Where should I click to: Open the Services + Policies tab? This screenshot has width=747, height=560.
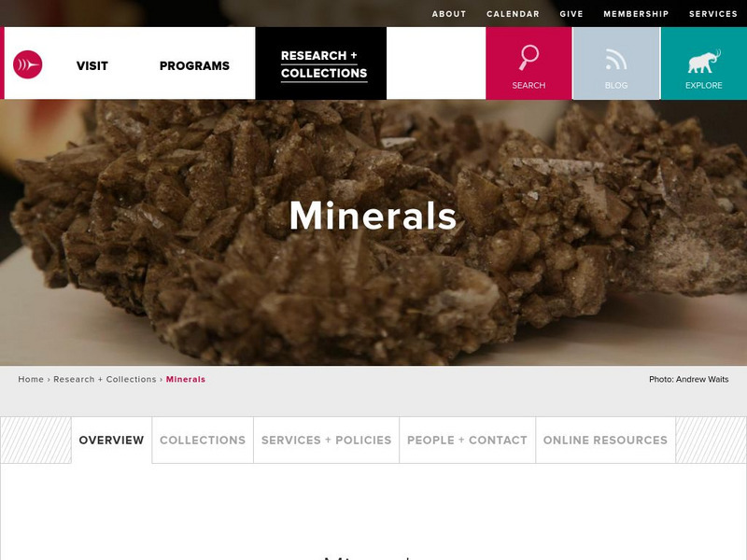[x=326, y=440]
